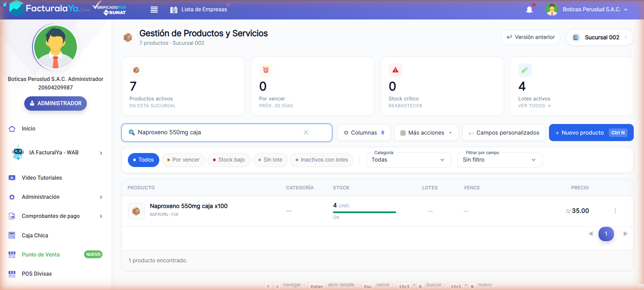Click the Por vencer alarm clock icon
This screenshot has height=290, width=644.
point(266,70)
